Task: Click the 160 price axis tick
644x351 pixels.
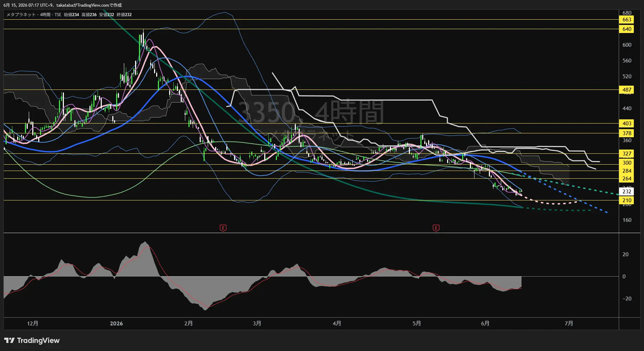Action: (x=627, y=220)
